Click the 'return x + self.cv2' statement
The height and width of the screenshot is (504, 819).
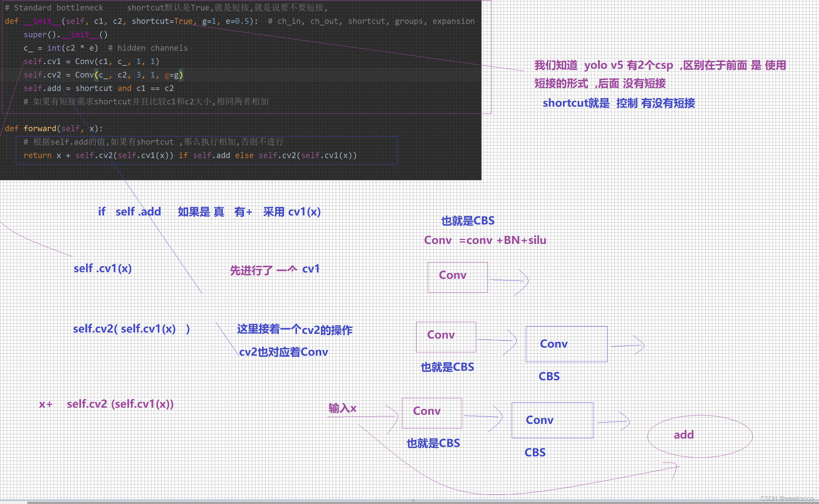point(190,155)
